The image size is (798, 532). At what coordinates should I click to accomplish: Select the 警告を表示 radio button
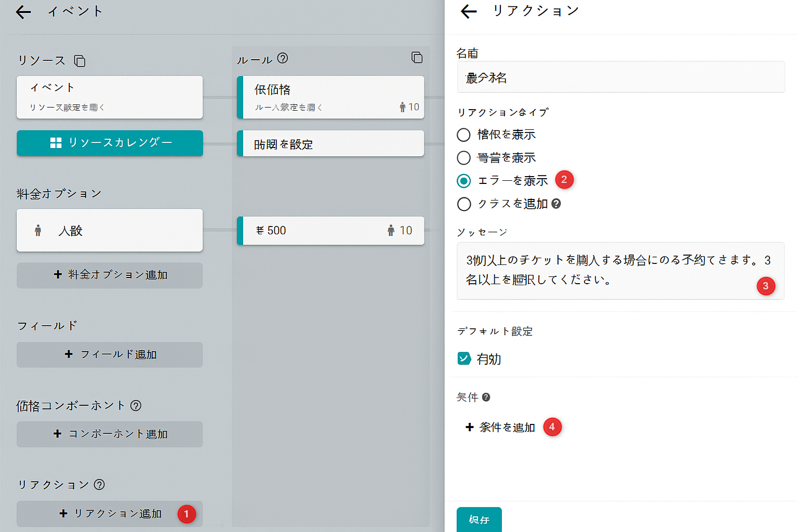coord(463,158)
